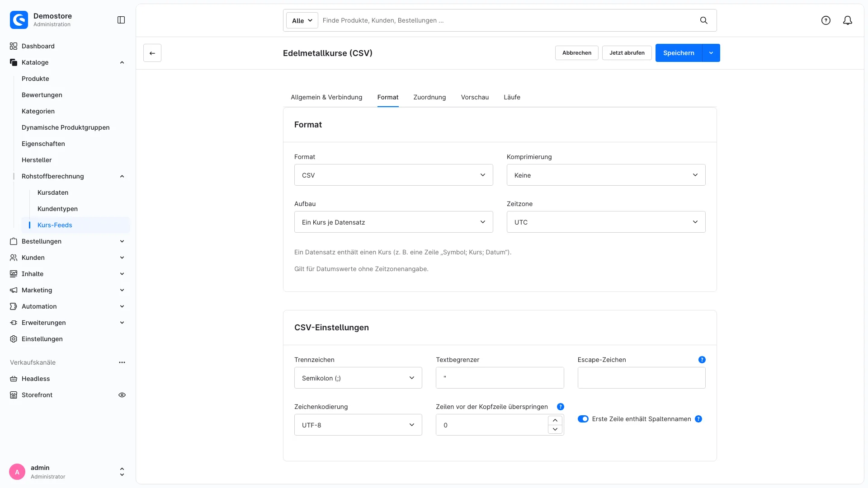868x488 pixels.
Task: Toggle Storefront visibility eye icon
Action: click(122, 395)
